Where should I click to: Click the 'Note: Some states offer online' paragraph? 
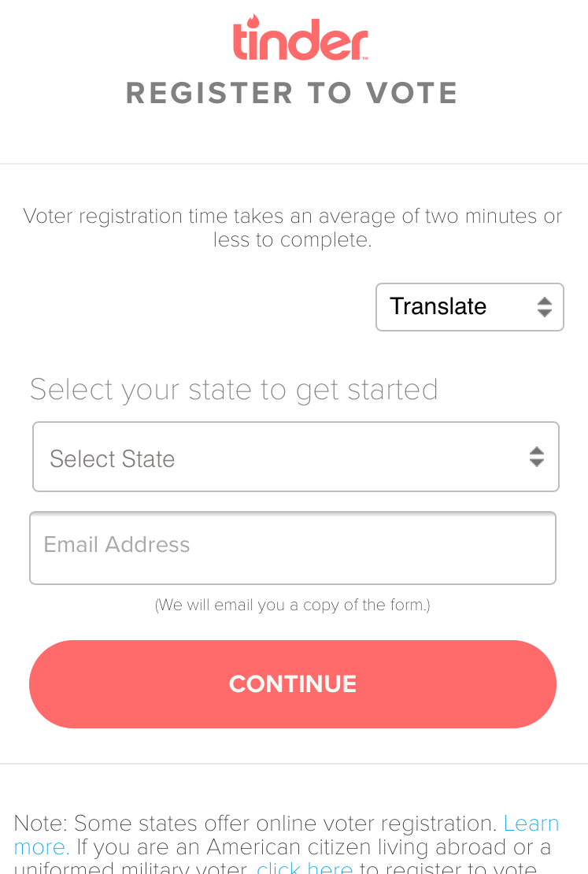pos(287,843)
